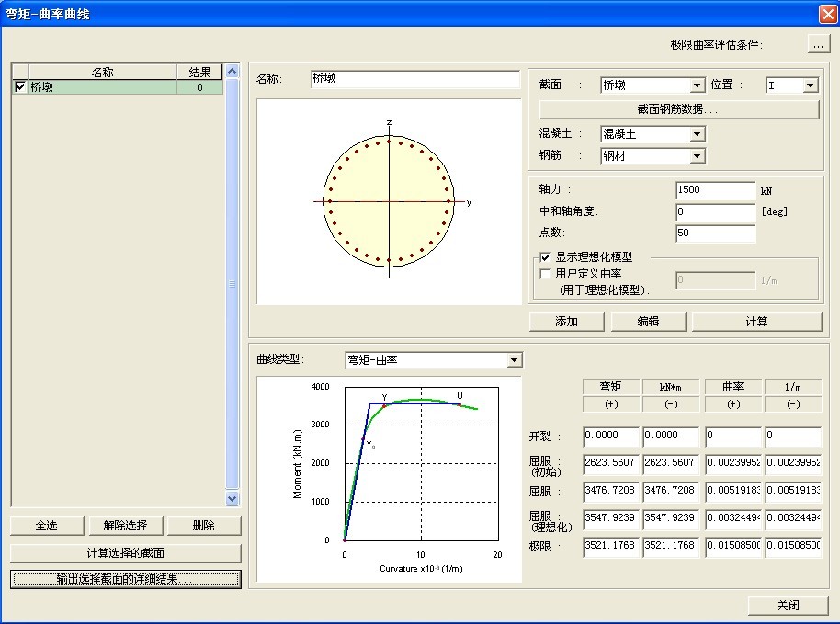
Task: Click the ellipsis button for limit curvature conditions
Action: 818,44
